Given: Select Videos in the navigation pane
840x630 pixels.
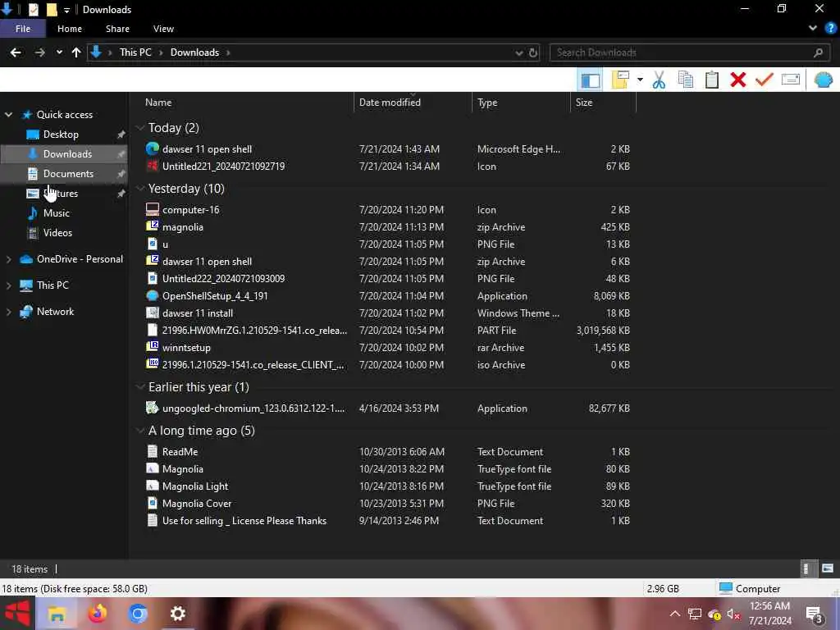Looking at the screenshot, I should (57, 233).
